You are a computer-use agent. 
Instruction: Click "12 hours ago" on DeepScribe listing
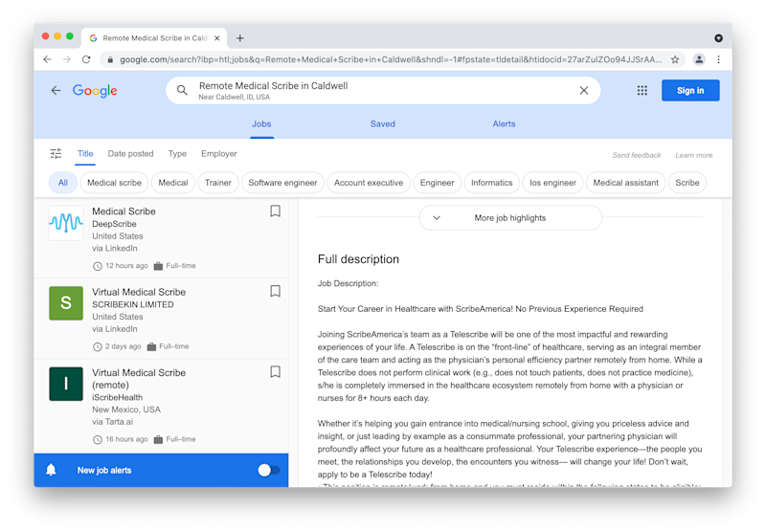[x=126, y=265]
